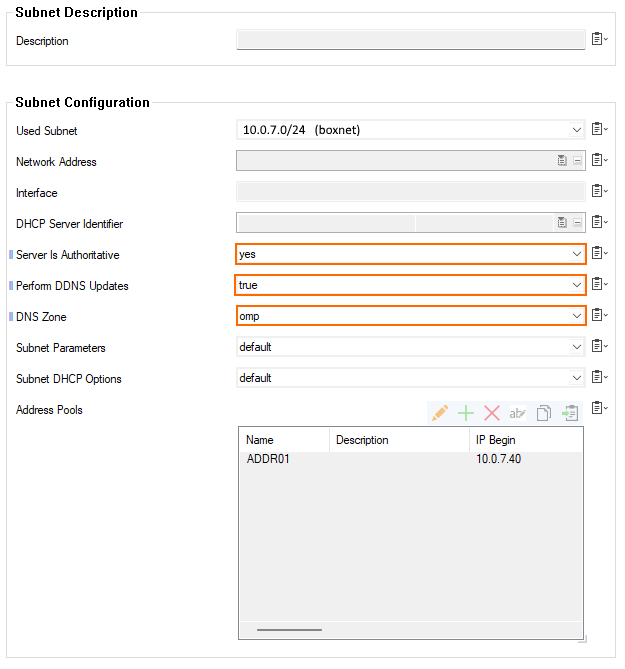Open clipboard menu icon beside Subnet Parameters
Viewport: 625px width, 669px height.
599,346
